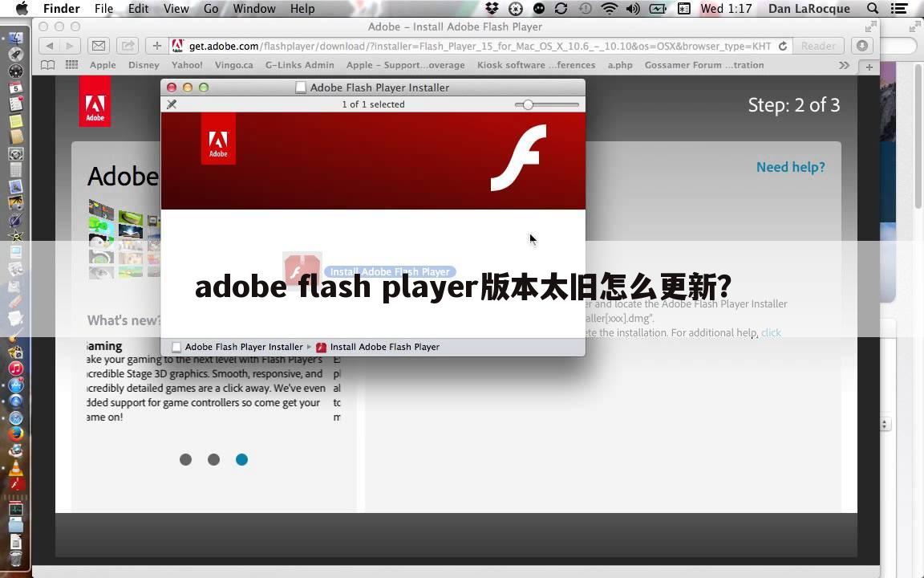The width and height of the screenshot is (924, 578).
Task: Open Firefox in the Dock
Action: pyautogui.click(x=15, y=433)
